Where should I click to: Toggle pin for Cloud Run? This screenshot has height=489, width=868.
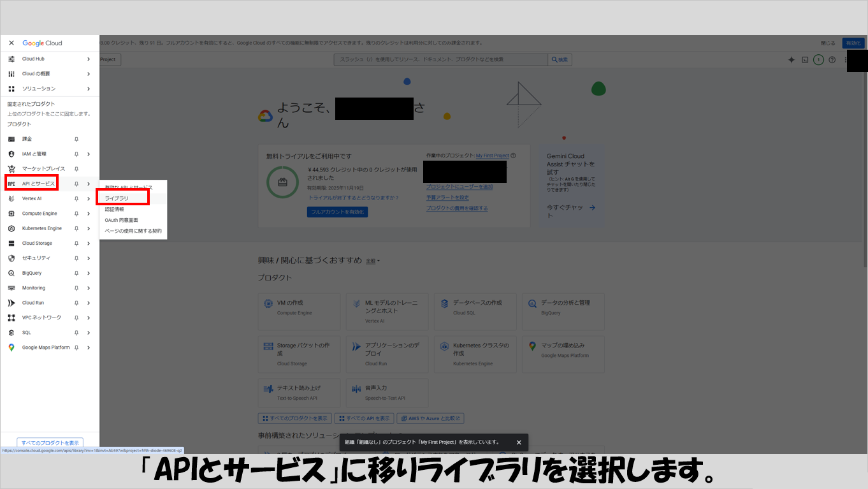76,303
